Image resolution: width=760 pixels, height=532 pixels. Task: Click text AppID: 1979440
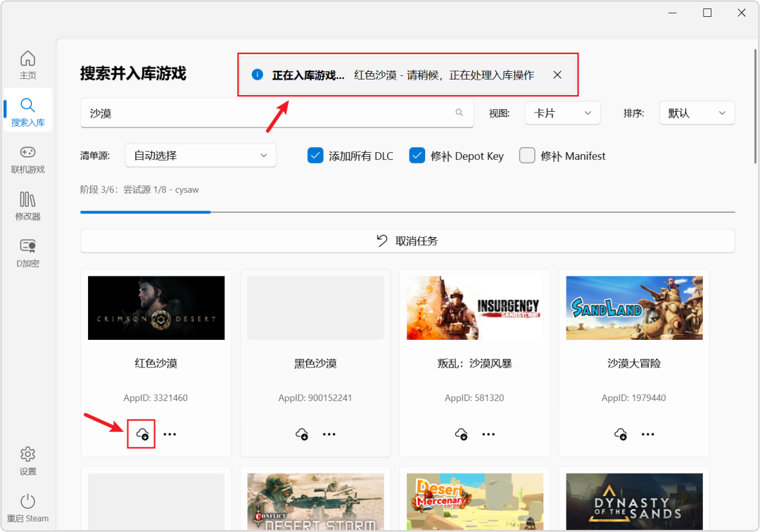coord(634,398)
